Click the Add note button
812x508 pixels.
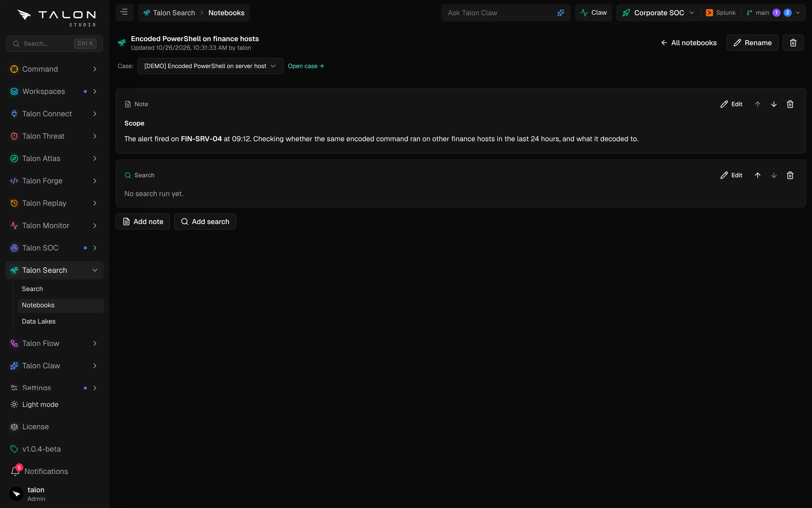click(143, 222)
